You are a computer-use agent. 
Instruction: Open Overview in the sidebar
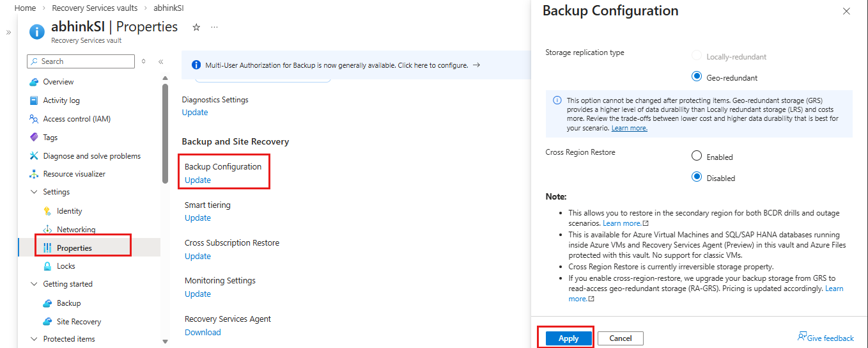58,82
